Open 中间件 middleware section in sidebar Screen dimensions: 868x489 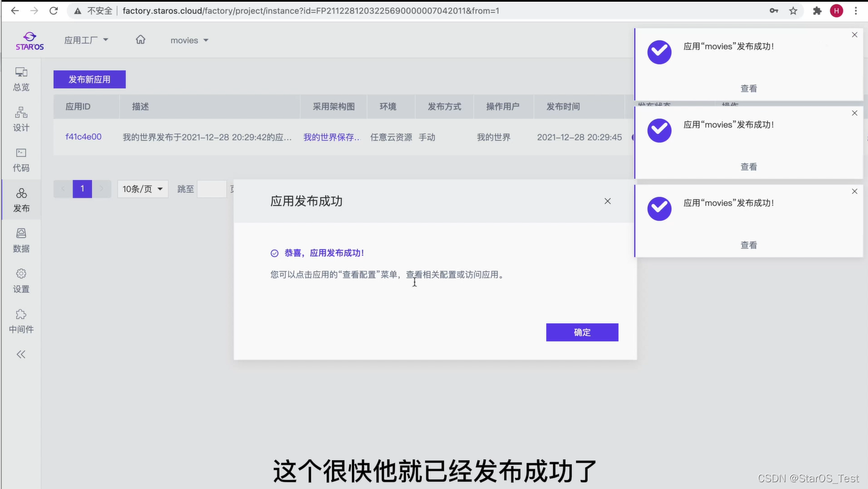(x=21, y=321)
